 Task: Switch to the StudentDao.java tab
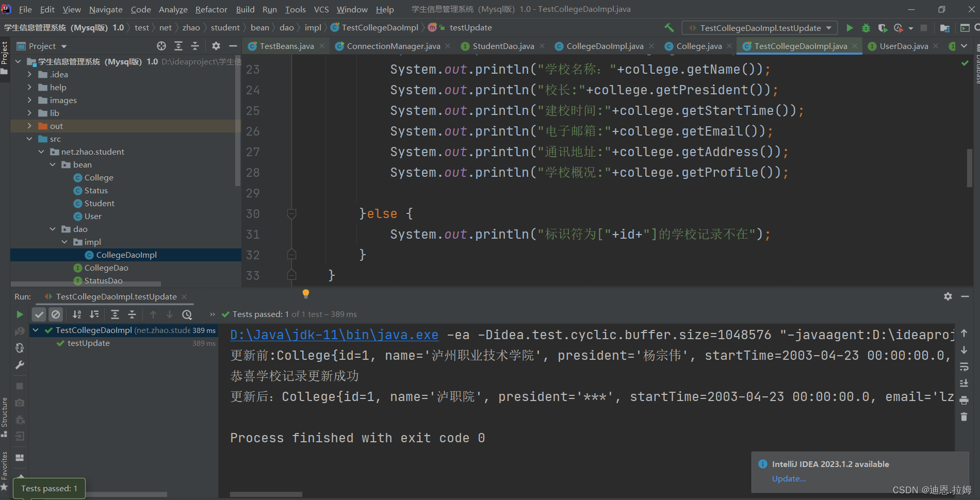pyautogui.click(x=503, y=46)
